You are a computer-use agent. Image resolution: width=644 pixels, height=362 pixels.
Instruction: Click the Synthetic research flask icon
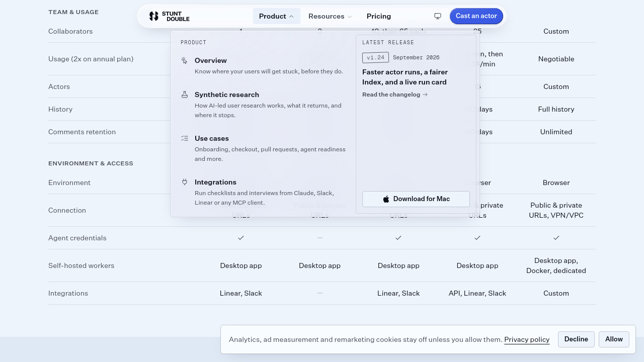click(185, 95)
